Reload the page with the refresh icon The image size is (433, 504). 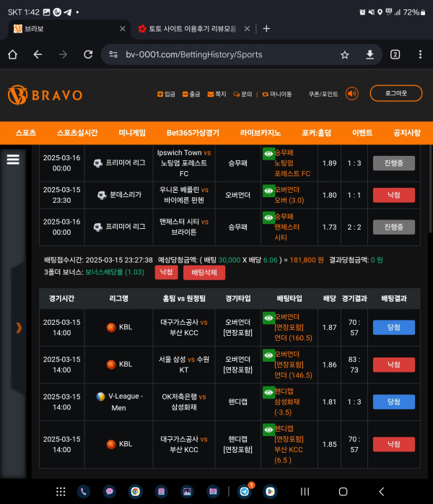click(x=88, y=54)
